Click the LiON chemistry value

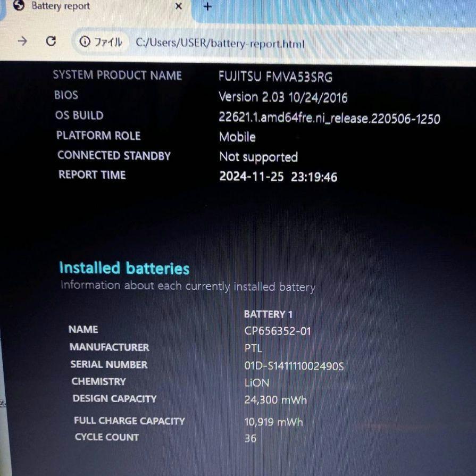coord(257,383)
